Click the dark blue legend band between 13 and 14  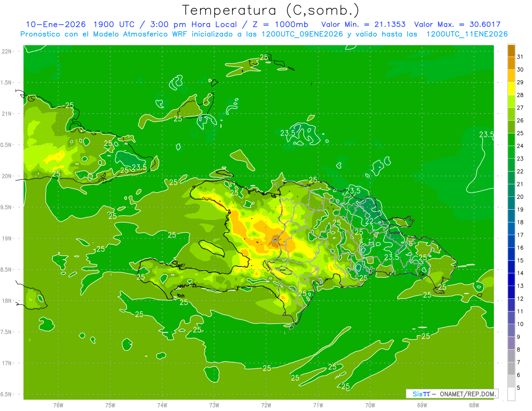(511, 280)
